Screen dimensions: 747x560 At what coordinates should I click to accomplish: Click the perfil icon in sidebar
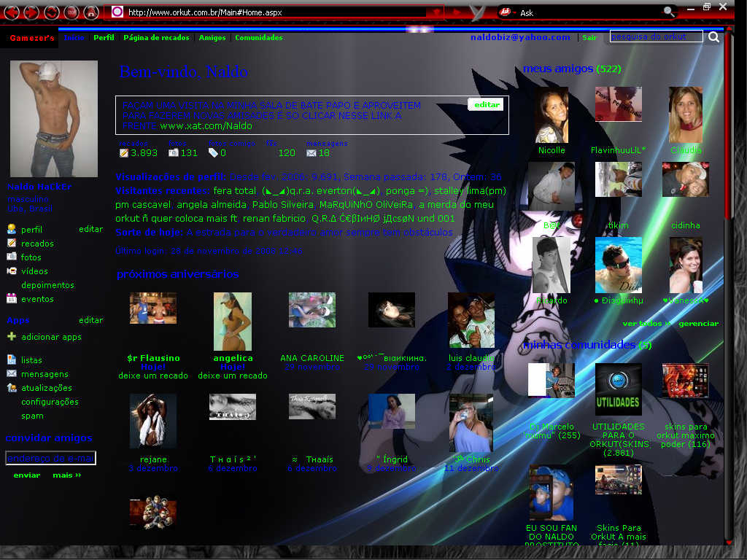(12, 229)
